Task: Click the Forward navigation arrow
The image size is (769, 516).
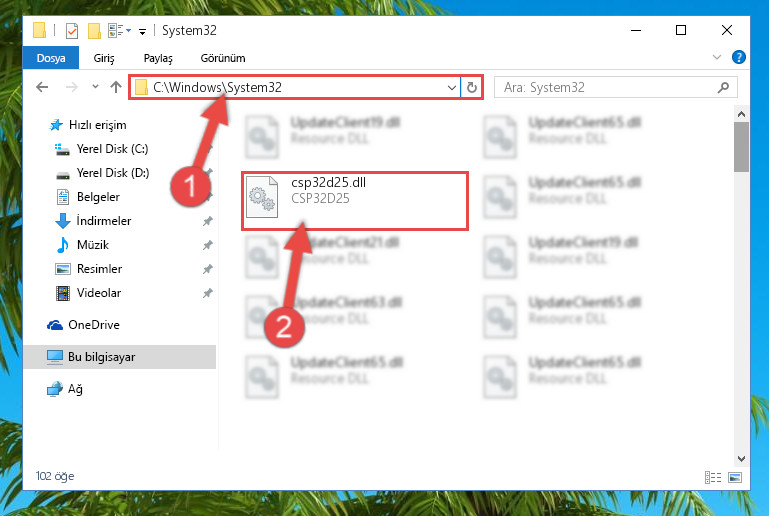Action: [72, 87]
